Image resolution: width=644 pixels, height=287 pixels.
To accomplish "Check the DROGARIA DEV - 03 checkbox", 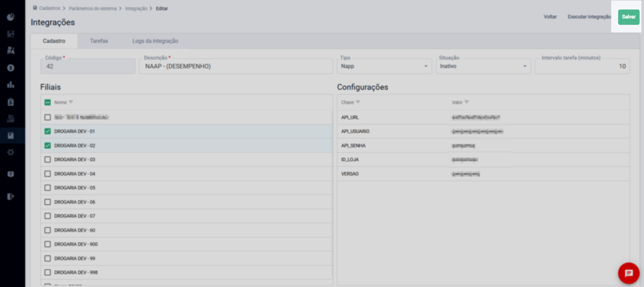I will (48, 159).
